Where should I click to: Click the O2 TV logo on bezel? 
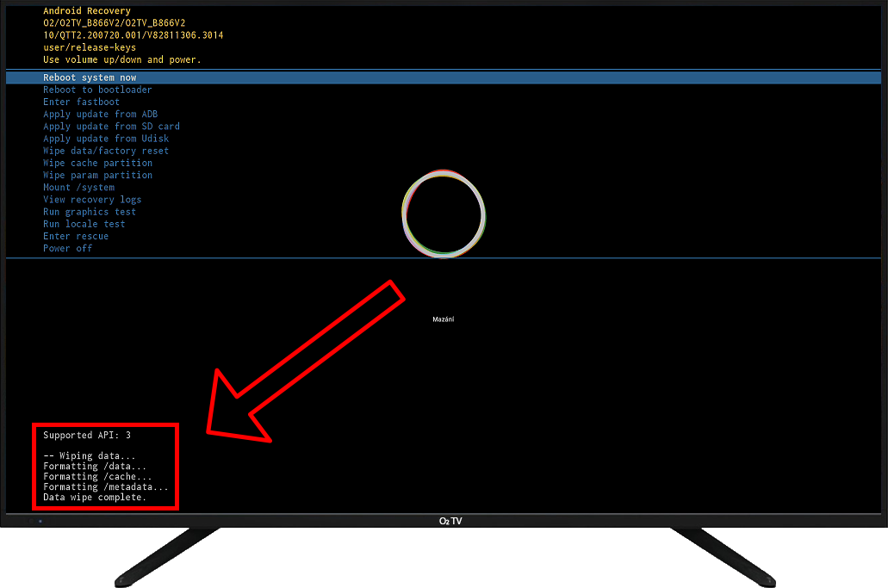click(x=450, y=521)
